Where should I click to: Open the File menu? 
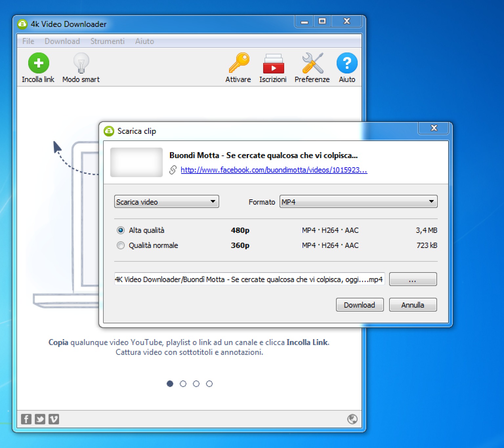coord(28,41)
